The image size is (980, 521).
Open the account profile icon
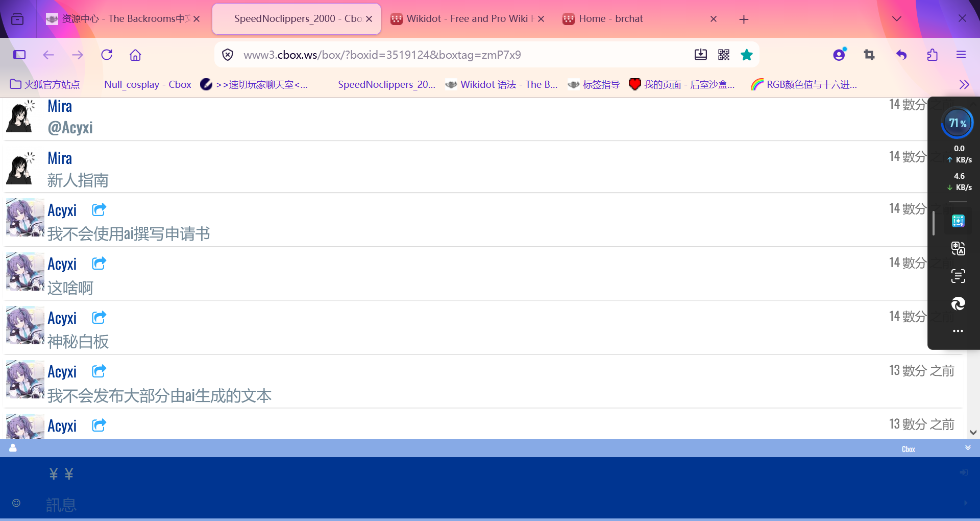[840, 54]
